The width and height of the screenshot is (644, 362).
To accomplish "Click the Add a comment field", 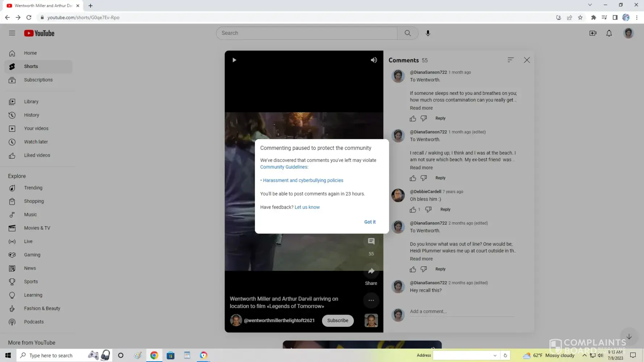I will coord(461,311).
